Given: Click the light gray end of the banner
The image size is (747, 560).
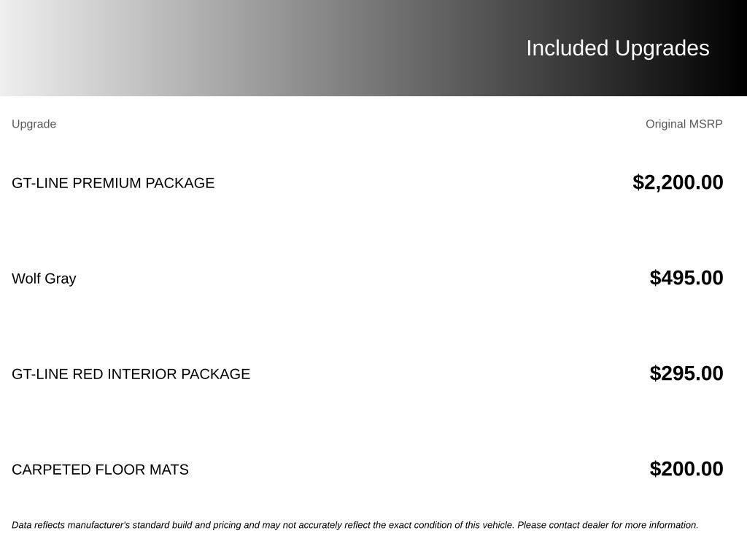Looking at the screenshot, I should [28, 47].
